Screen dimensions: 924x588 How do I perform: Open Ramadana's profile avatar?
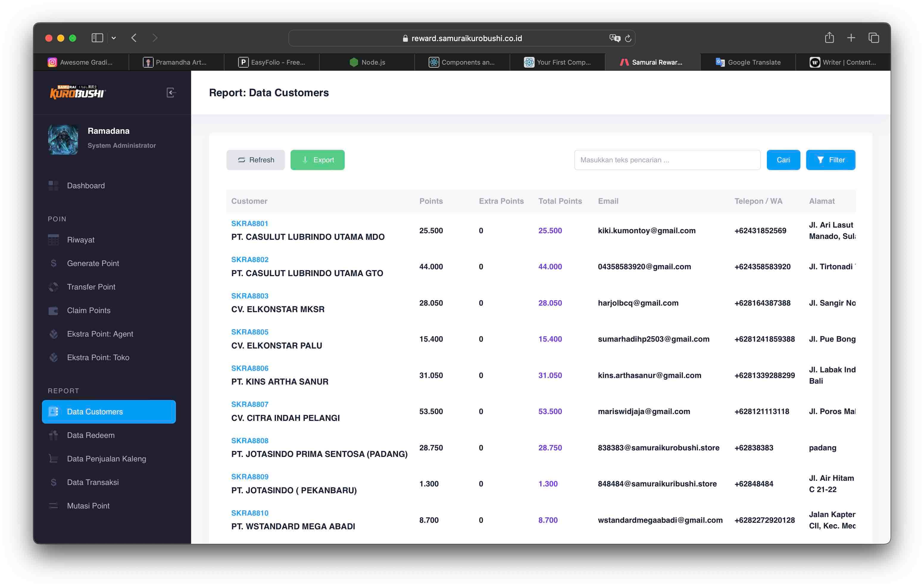[63, 139]
